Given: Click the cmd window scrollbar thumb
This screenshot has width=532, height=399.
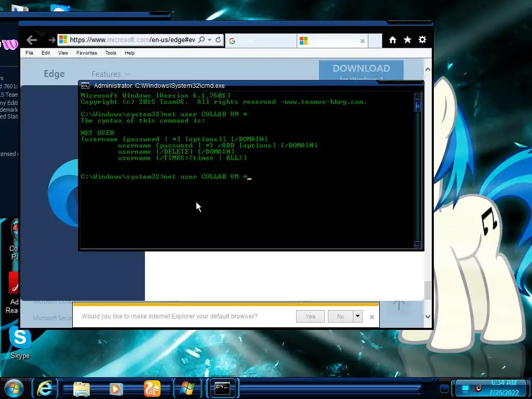Looking at the screenshot, I should tap(417, 106).
